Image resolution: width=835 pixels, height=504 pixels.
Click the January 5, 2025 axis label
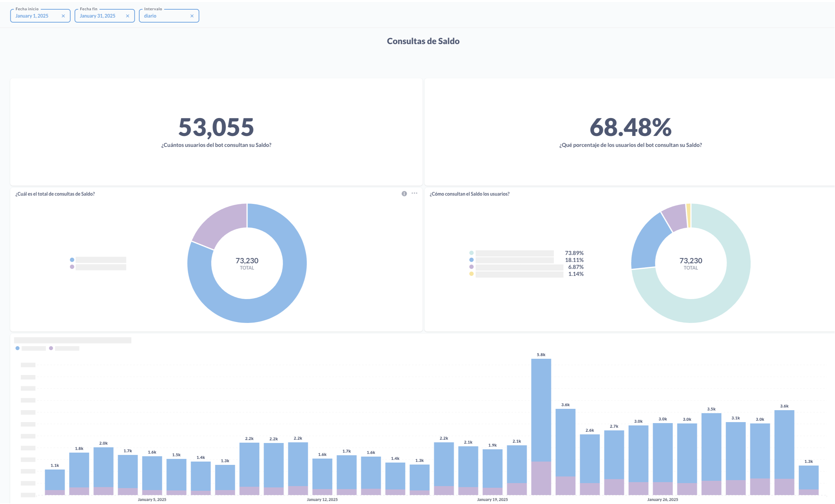pos(152,500)
